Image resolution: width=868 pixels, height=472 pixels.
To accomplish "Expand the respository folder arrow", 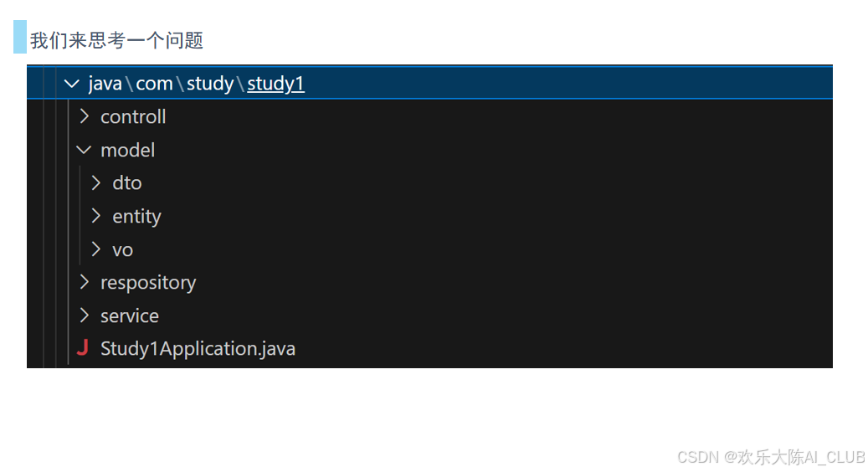I will (x=85, y=282).
